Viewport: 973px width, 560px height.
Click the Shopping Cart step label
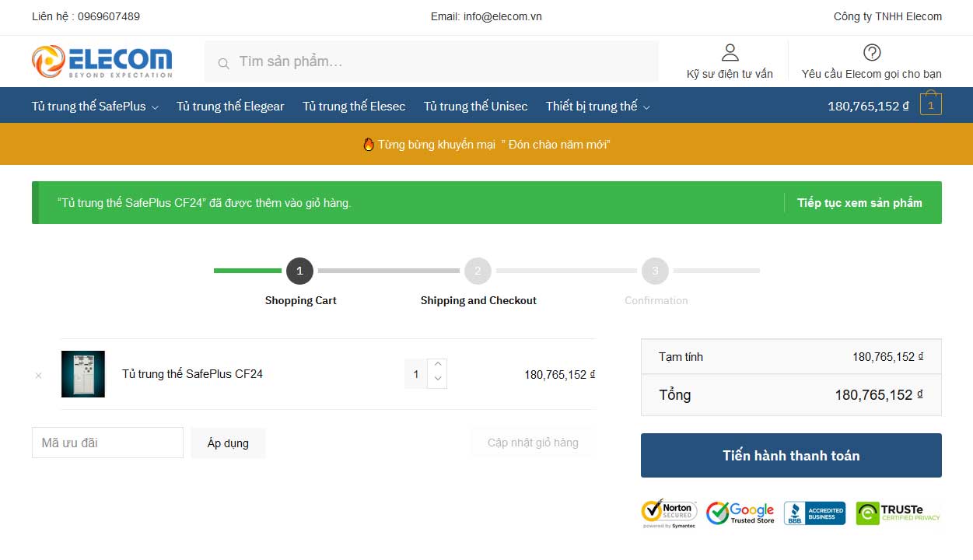300,300
